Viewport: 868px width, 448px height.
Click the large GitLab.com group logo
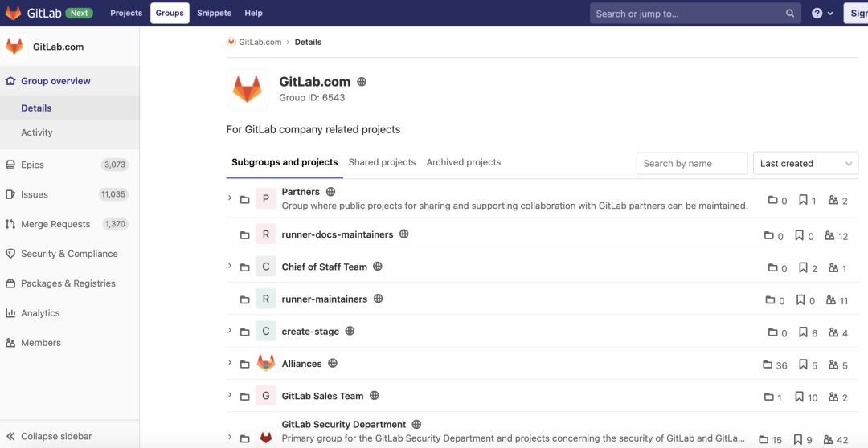(248, 90)
